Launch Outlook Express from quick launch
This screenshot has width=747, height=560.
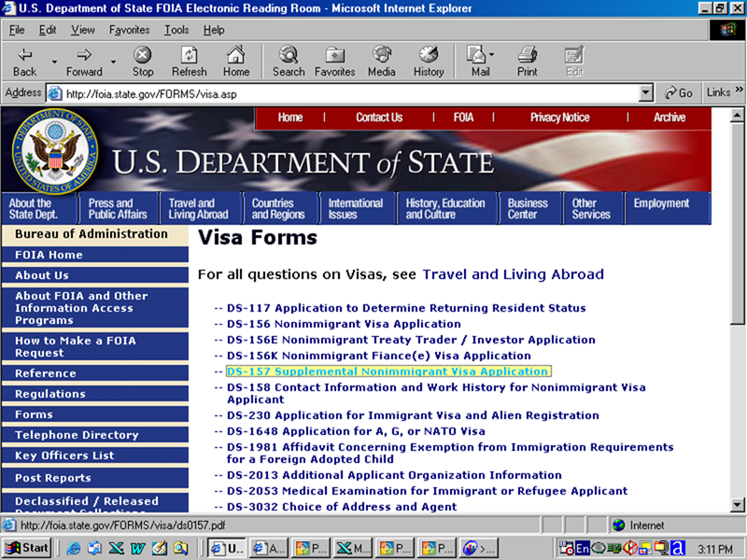click(x=94, y=548)
